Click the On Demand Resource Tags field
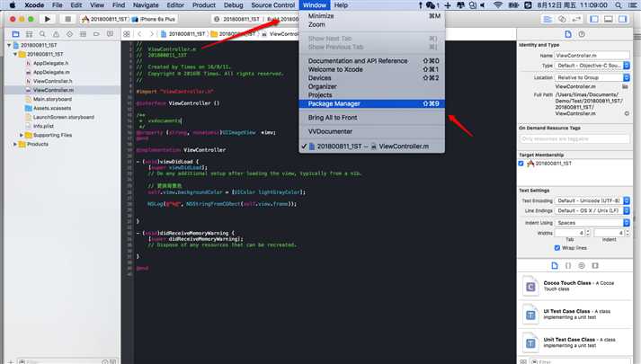The image size is (641, 364). tap(574, 139)
